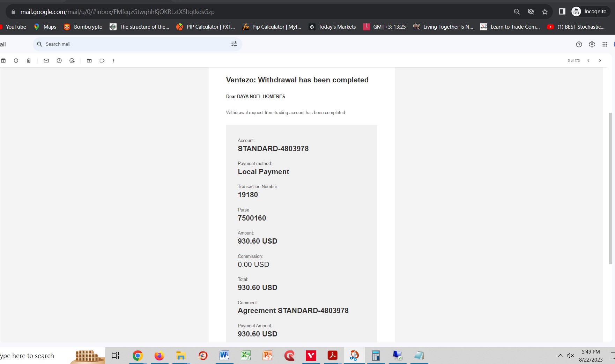
Task: Snooze this email with the clock icon
Action: click(x=59, y=61)
